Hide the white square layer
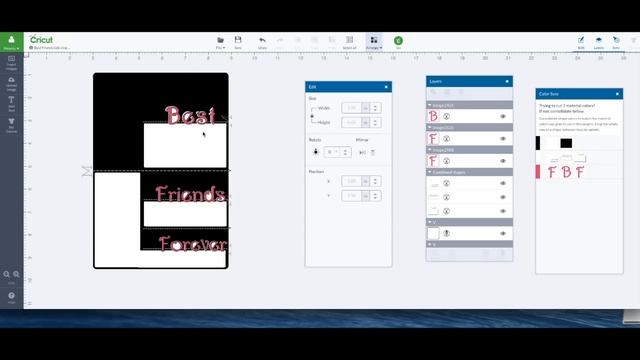Image resolution: width=640 pixels, height=360 pixels. pos(503,233)
